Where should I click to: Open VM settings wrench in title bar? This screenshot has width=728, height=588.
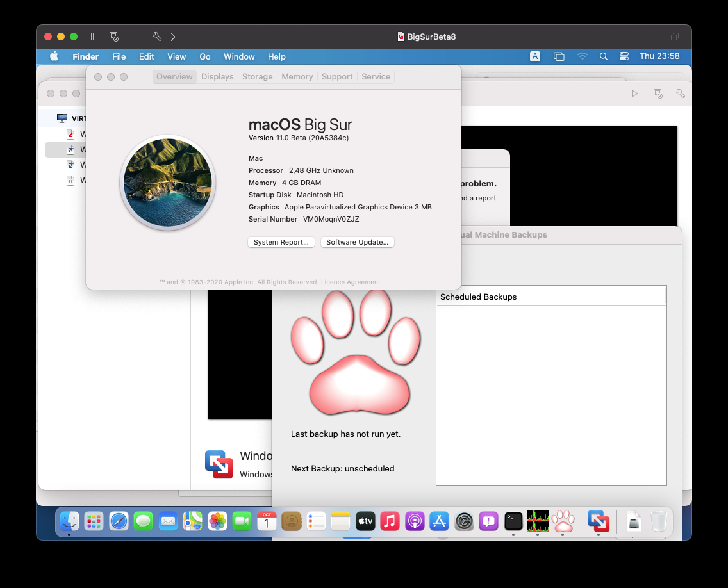point(157,37)
